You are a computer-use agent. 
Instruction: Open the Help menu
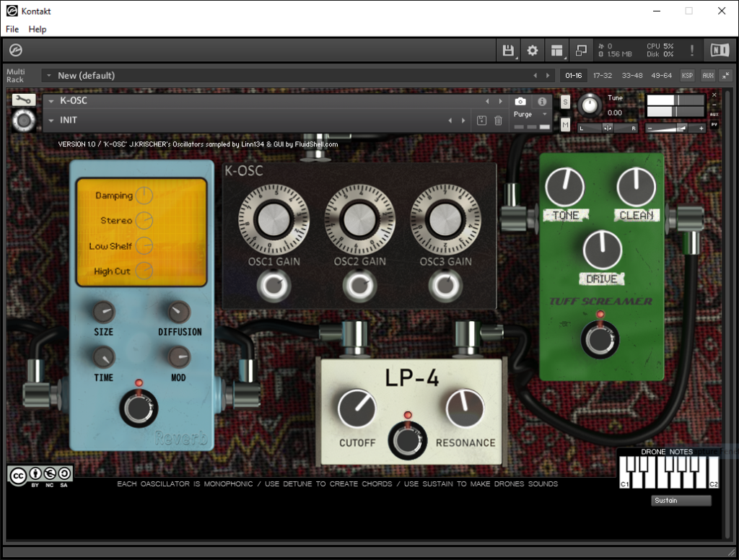click(38, 29)
